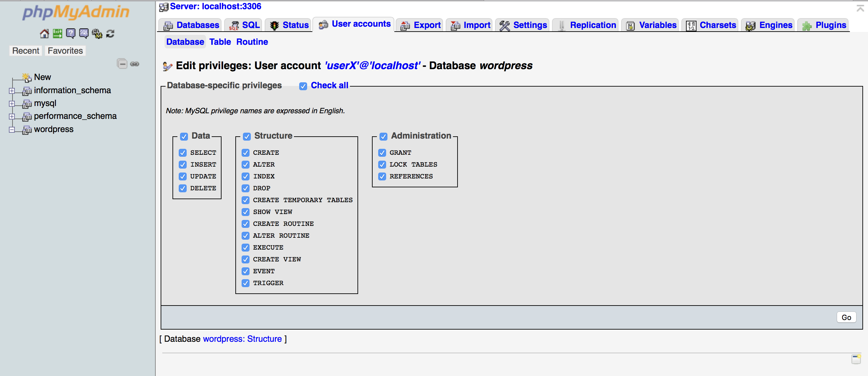
Task: Click the edit privileges pencil icon
Action: [x=168, y=66]
